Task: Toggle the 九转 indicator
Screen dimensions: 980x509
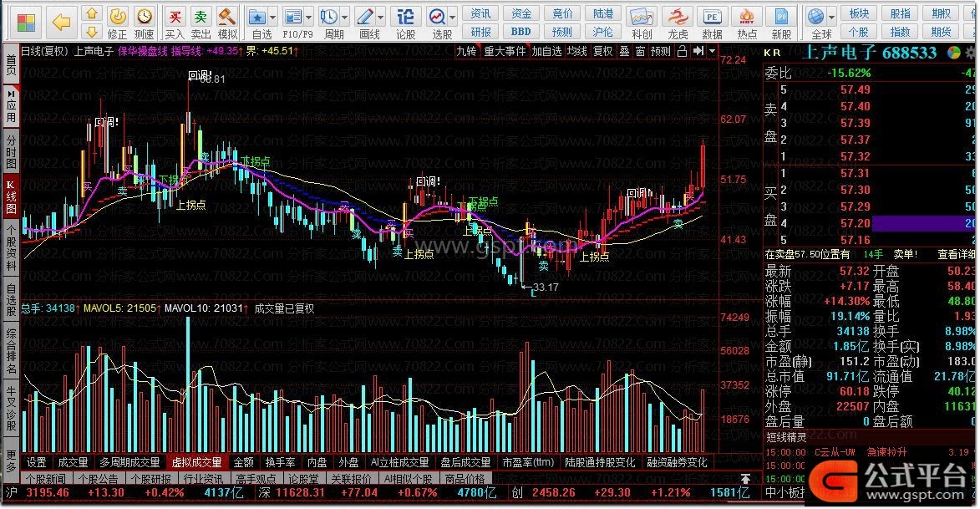Action: click(467, 51)
